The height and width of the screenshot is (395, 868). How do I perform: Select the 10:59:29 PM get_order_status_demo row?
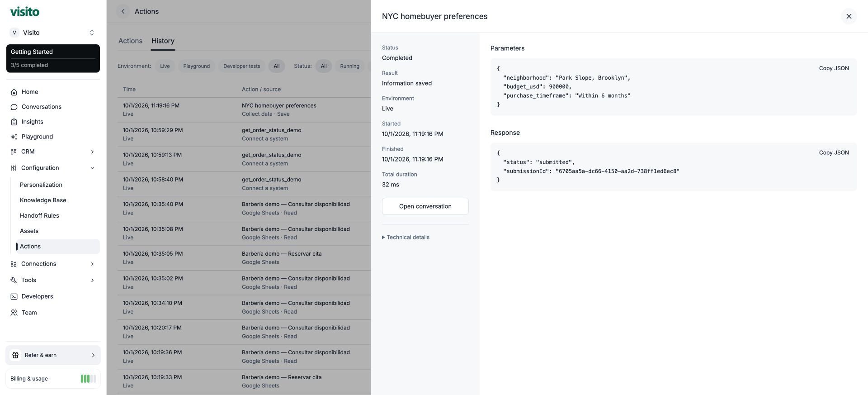tap(244, 134)
